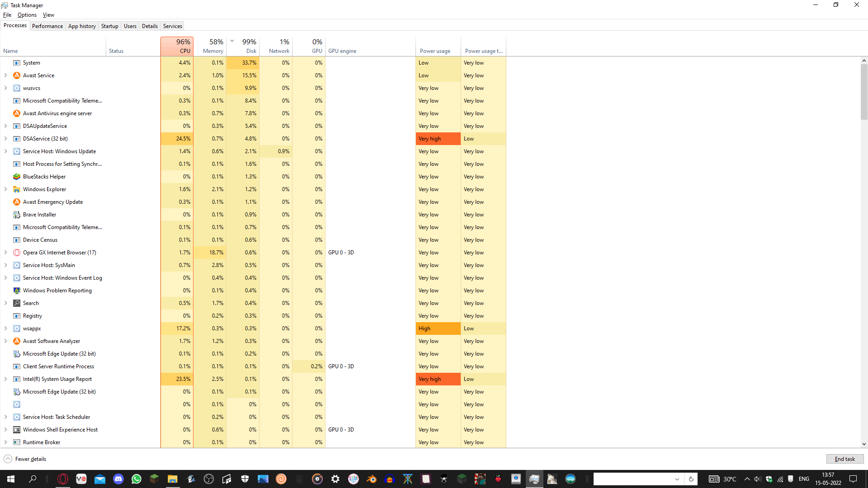Select the Device Census process row
868x488 pixels.
40,240
